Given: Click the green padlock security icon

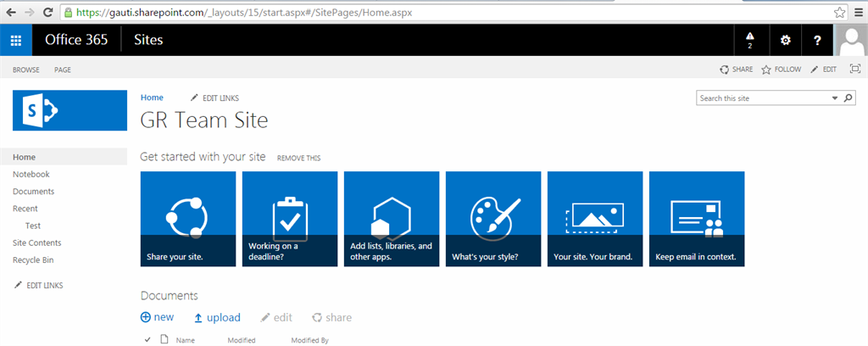Looking at the screenshot, I should (x=68, y=12).
